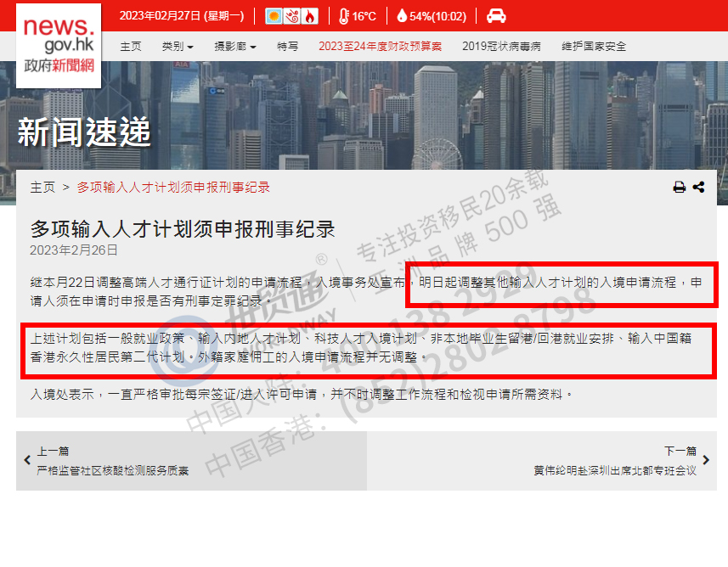Open the traffic car icon
The image size is (728, 567).
click(496, 16)
